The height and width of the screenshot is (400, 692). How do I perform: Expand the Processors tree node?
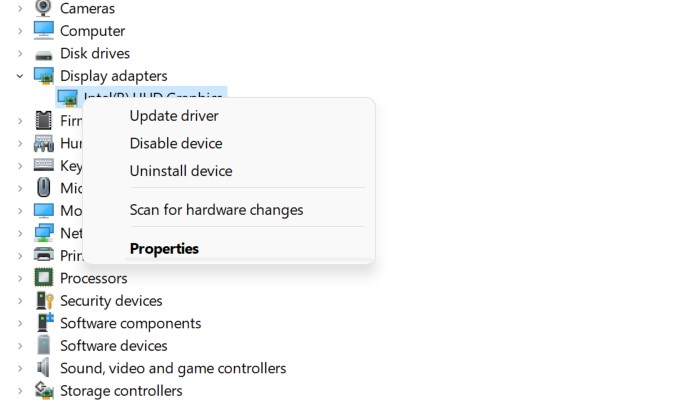[x=20, y=278]
